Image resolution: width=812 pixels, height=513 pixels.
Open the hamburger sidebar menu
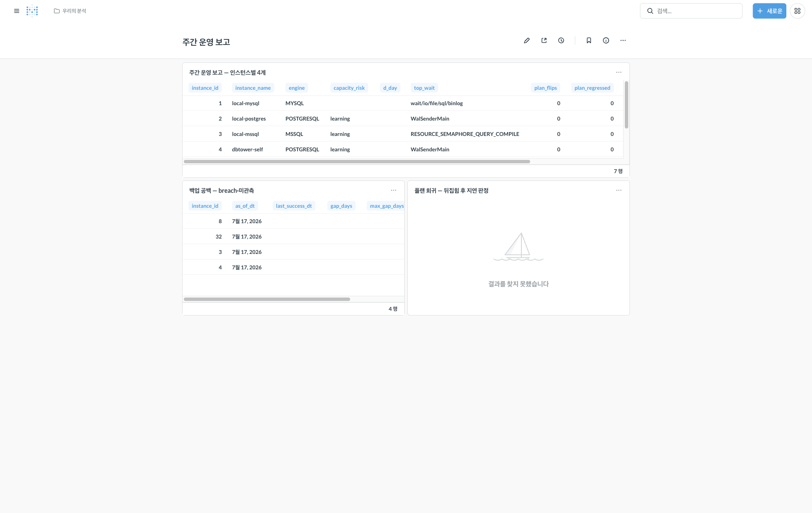pyautogui.click(x=17, y=11)
